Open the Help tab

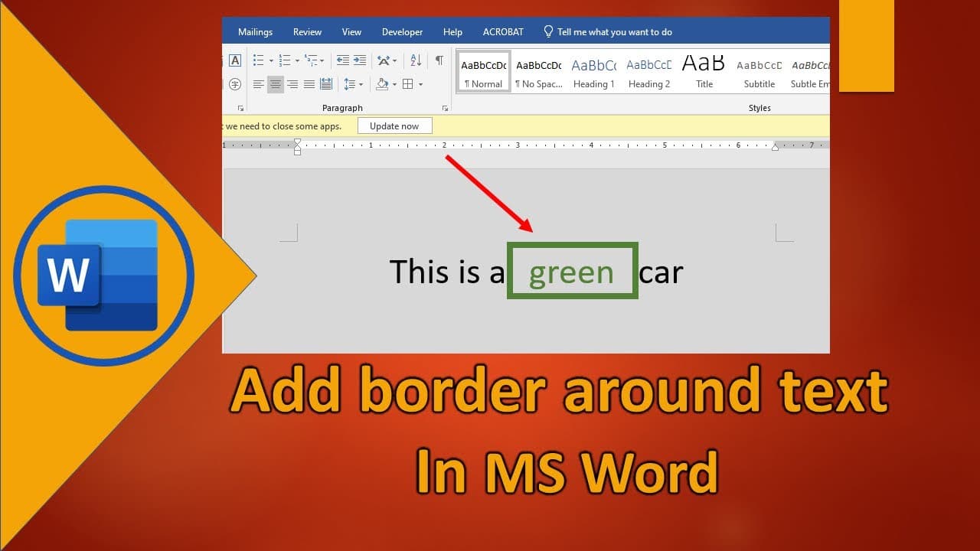(x=452, y=32)
